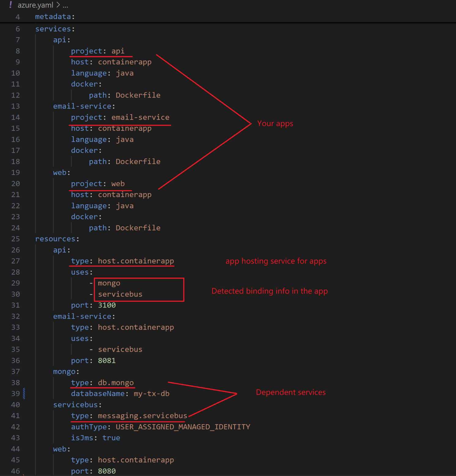Click port value 3100
Image resolution: width=456 pixels, height=476 pixels.
point(107,305)
